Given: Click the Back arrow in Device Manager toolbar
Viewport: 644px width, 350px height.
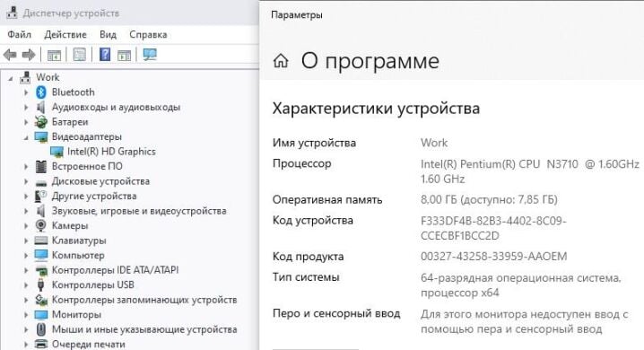Looking at the screenshot, I should (x=10, y=55).
